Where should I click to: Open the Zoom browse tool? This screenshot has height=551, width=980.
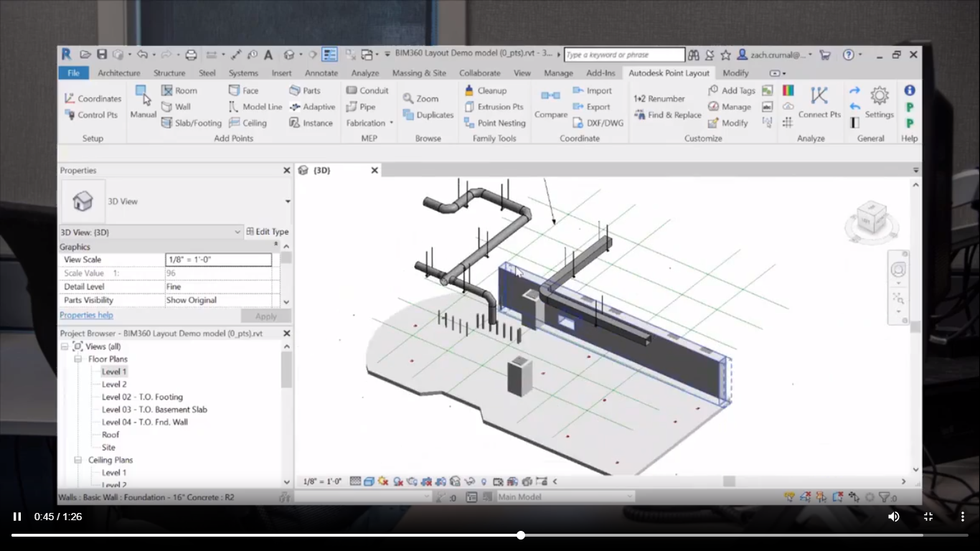tap(420, 98)
